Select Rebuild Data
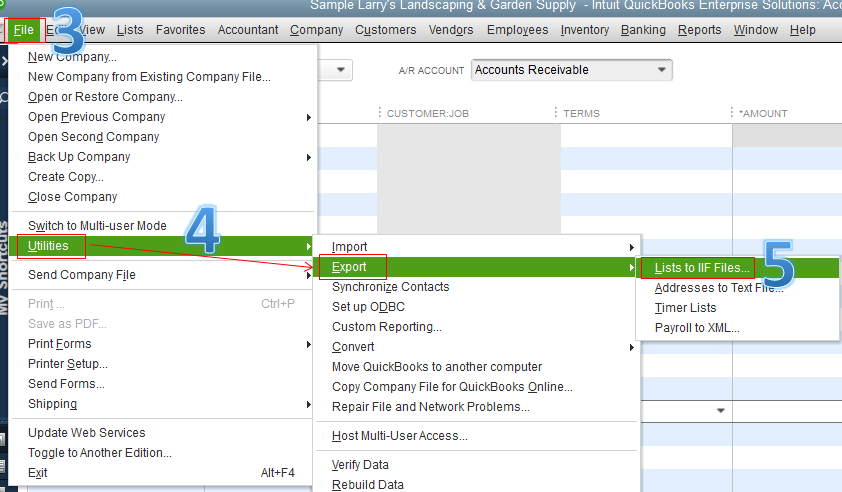This screenshot has height=492, width=842. 368,484
